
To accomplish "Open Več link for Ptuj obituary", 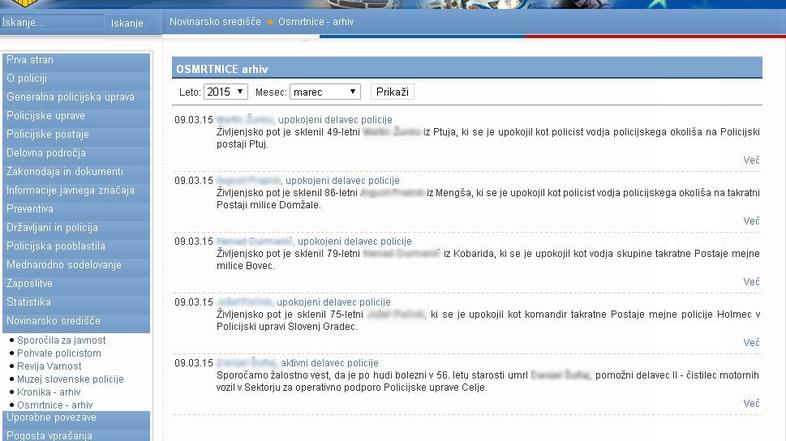I will [x=751, y=160].
